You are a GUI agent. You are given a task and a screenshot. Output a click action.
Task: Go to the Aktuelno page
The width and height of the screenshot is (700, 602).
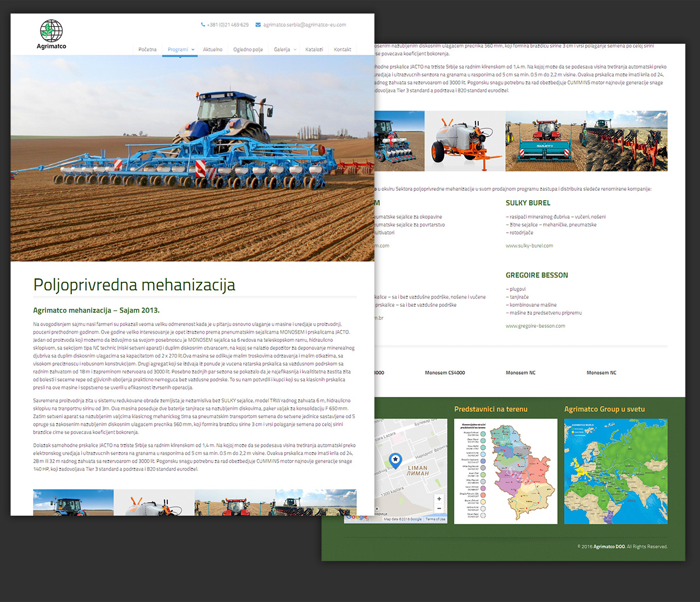click(213, 50)
